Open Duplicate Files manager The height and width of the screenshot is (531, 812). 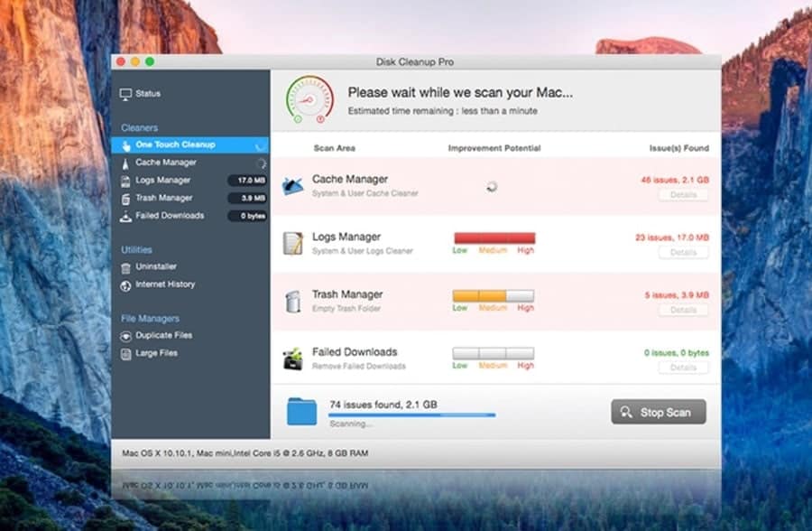pyautogui.click(x=163, y=335)
